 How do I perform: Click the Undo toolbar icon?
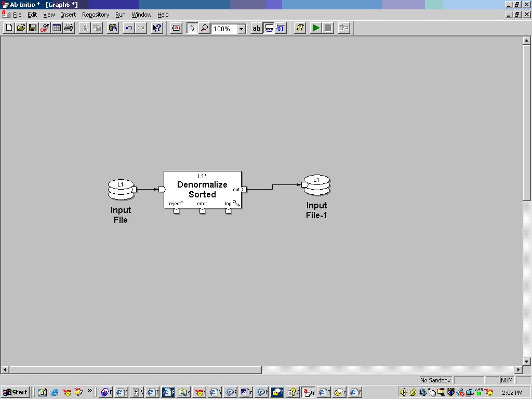pyautogui.click(x=128, y=28)
